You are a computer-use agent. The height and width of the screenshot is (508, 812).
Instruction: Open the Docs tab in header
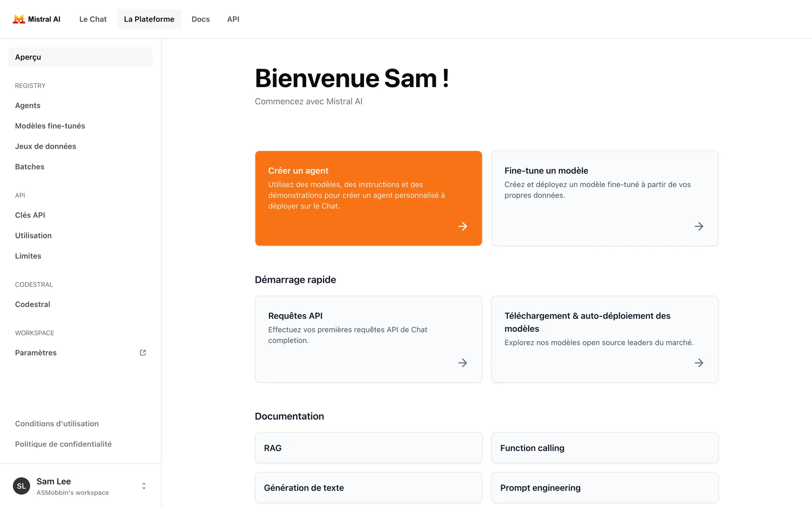200,19
